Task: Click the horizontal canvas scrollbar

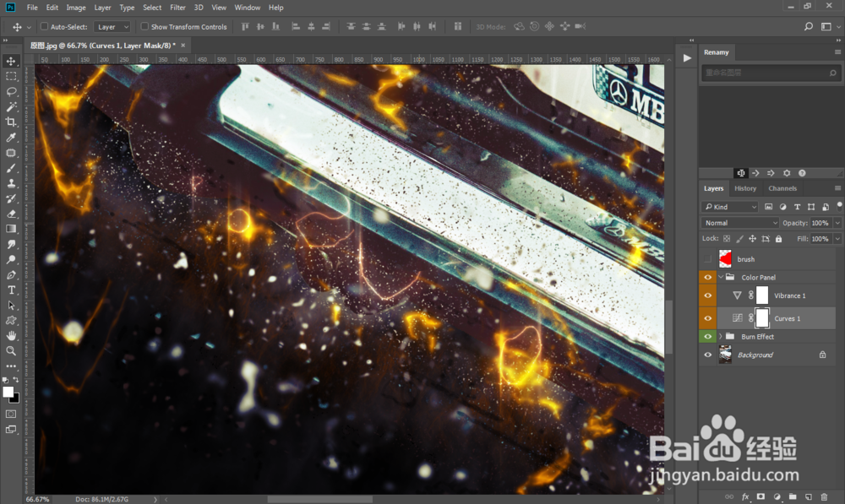Action: point(320,499)
